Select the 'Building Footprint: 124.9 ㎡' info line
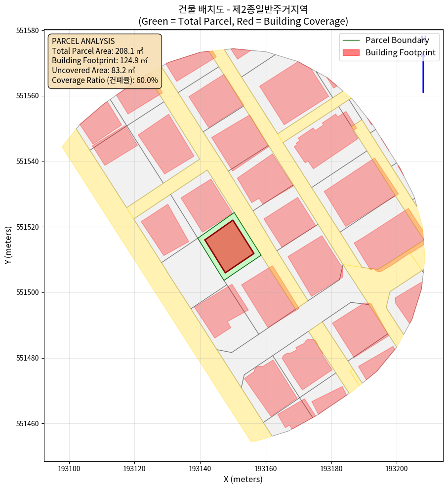 (100, 61)
